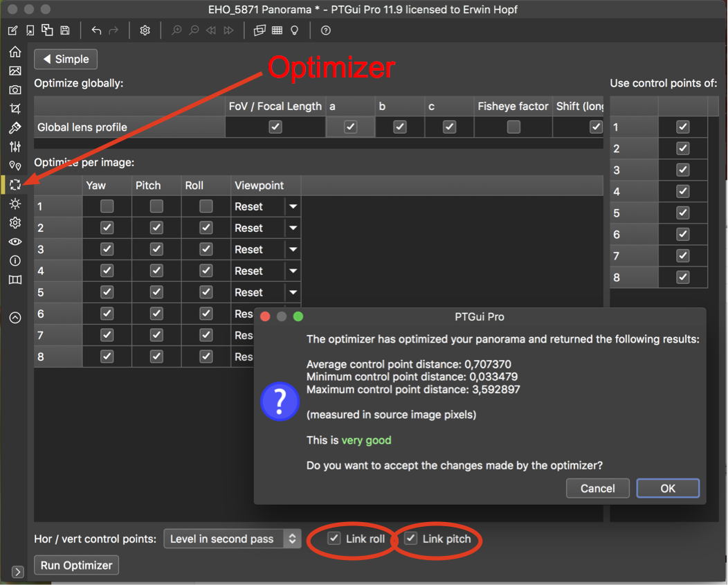Click the New Project toolbar icon
The height and width of the screenshot is (585, 728).
pos(13,30)
